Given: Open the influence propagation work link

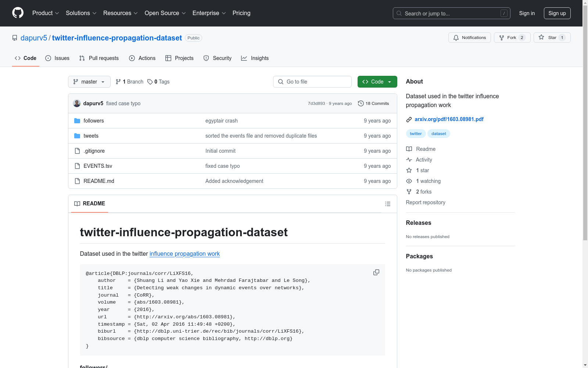Looking at the screenshot, I should pyautogui.click(x=184, y=254).
